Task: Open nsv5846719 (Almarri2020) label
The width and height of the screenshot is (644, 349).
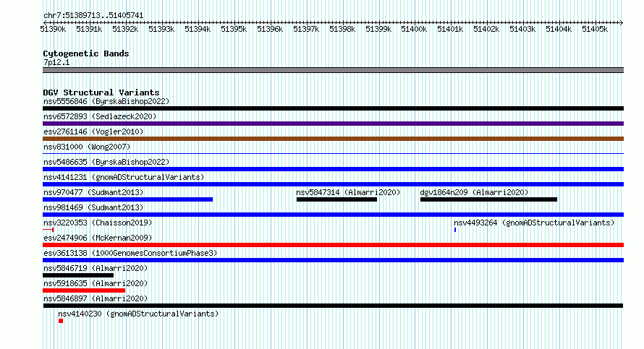Action: (x=96, y=268)
